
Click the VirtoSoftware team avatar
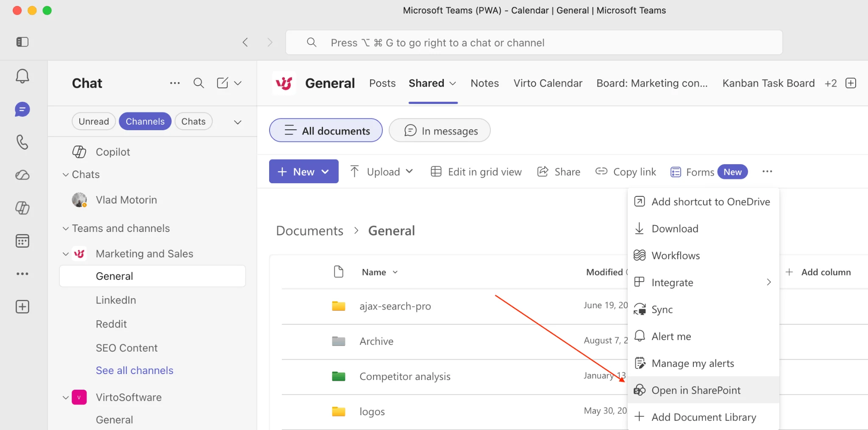[x=79, y=397]
